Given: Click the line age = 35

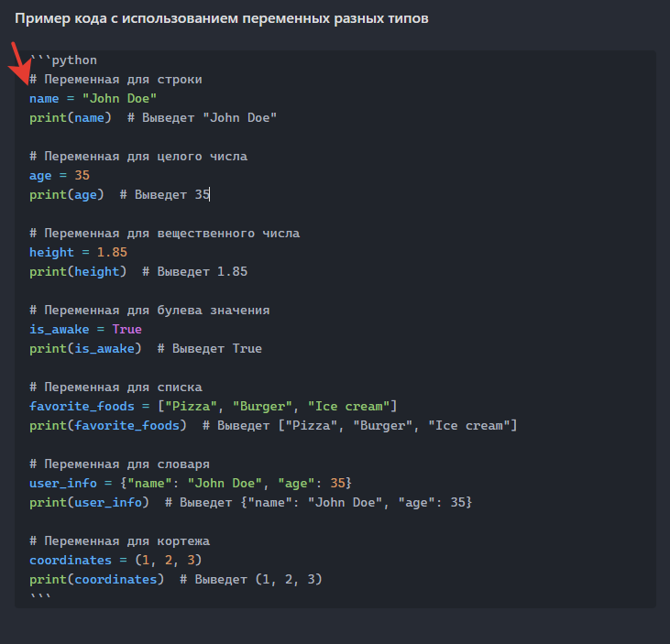Looking at the screenshot, I should pyautogui.click(x=60, y=176).
